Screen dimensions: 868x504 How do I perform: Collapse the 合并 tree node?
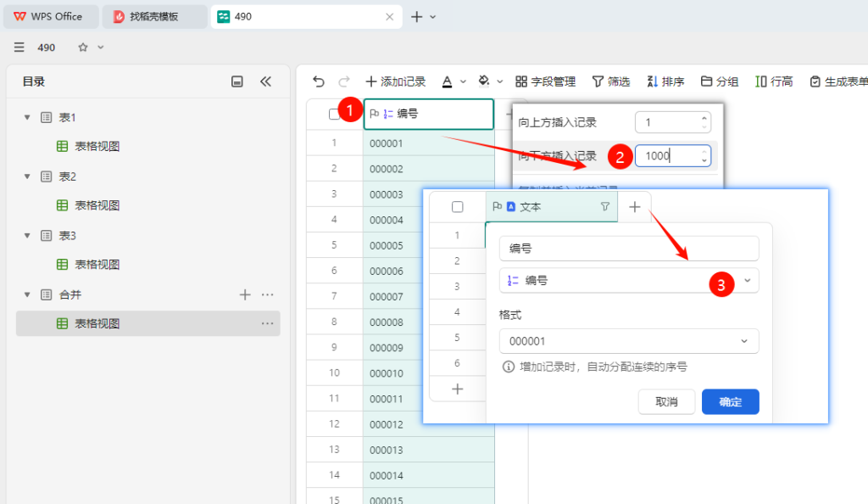point(27,294)
